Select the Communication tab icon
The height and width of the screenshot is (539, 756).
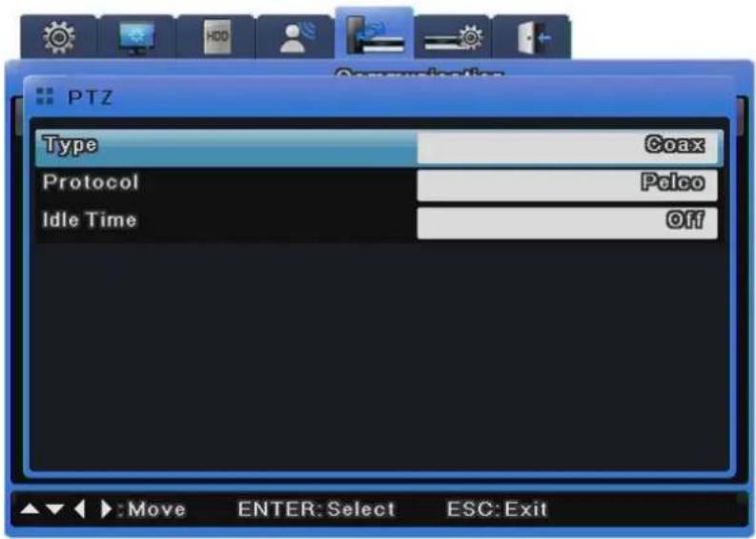tap(374, 33)
